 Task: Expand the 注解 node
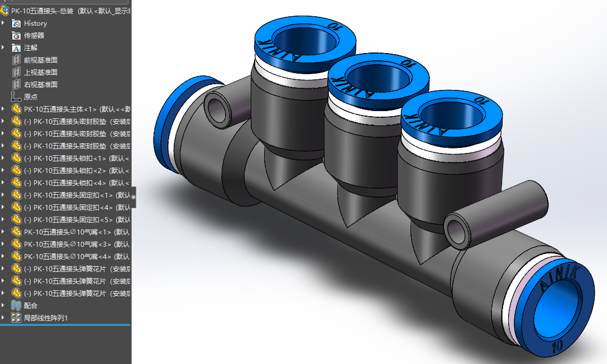(3, 47)
